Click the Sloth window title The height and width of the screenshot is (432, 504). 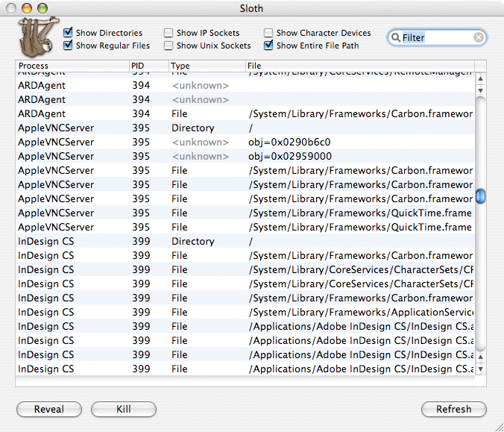pyautogui.click(x=251, y=8)
